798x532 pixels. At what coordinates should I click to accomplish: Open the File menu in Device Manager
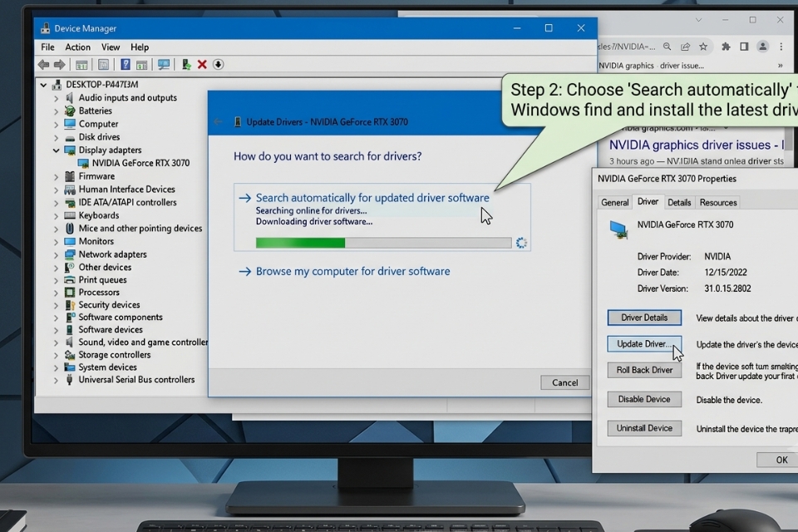(48, 47)
